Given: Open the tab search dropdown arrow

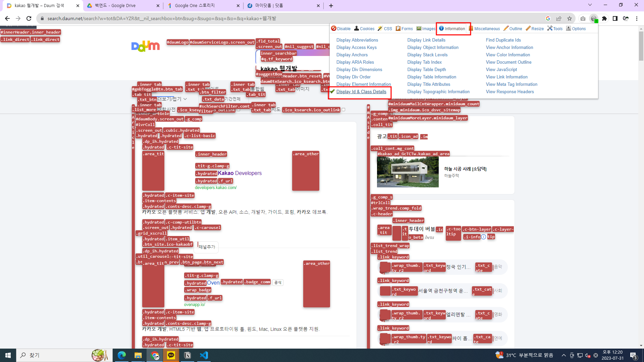Looking at the screenshot, I should (590, 5).
